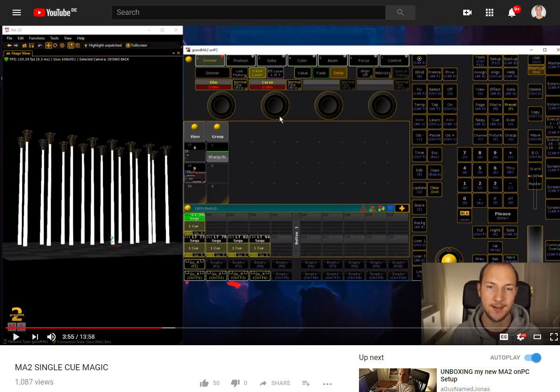Open the aGuyNamedJonas channel link
The image size is (560, 392).
(x=465, y=389)
